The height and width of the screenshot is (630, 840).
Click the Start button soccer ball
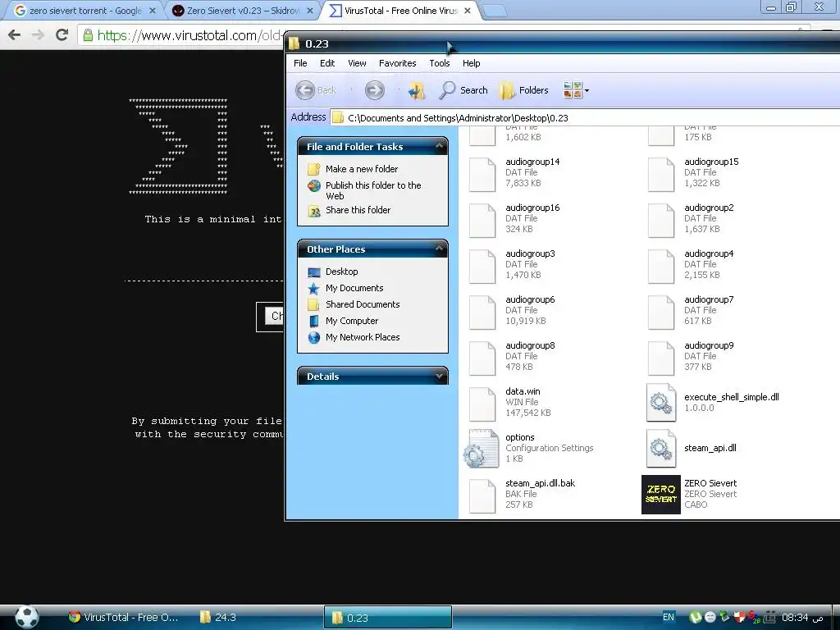click(x=26, y=617)
